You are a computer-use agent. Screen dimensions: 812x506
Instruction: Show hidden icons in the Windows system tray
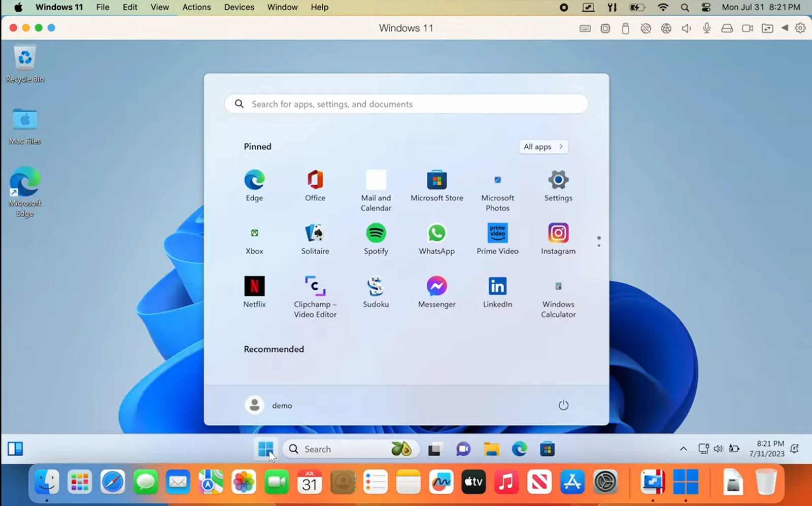tap(683, 449)
